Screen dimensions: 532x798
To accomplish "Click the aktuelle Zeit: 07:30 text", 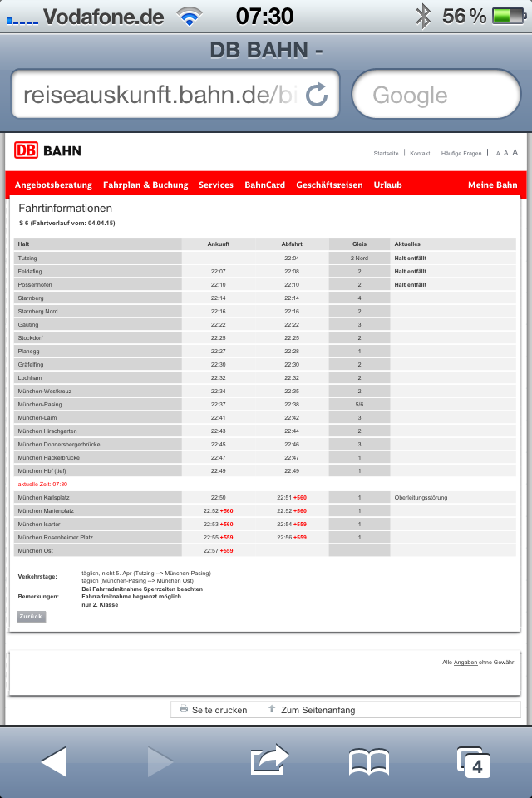I will click(42, 484).
